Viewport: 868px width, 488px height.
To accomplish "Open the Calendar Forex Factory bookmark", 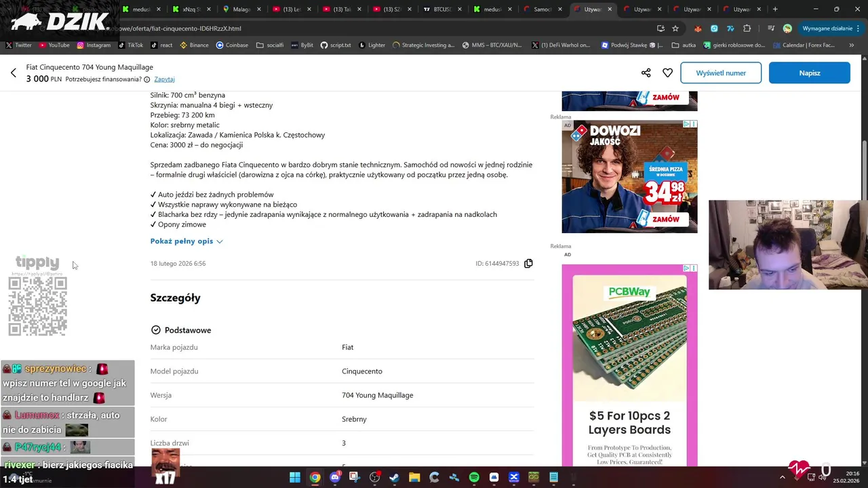I will pos(804,45).
